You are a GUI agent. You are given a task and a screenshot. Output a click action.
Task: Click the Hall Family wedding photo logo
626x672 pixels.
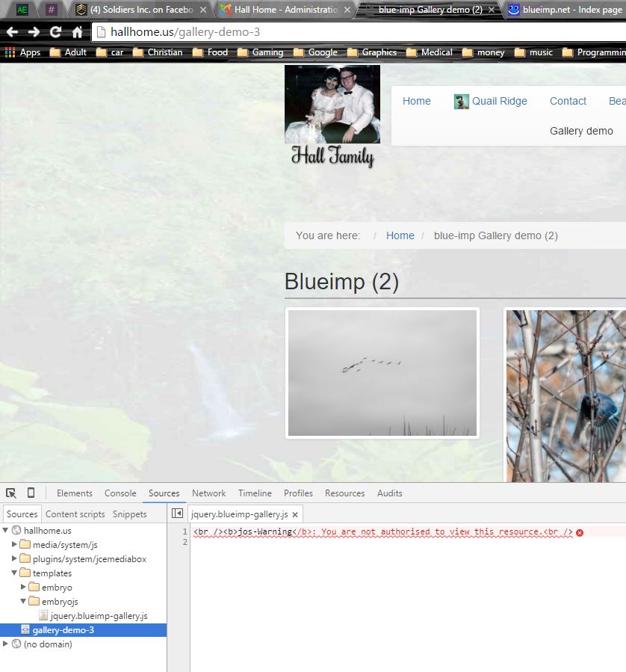pos(332,104)
